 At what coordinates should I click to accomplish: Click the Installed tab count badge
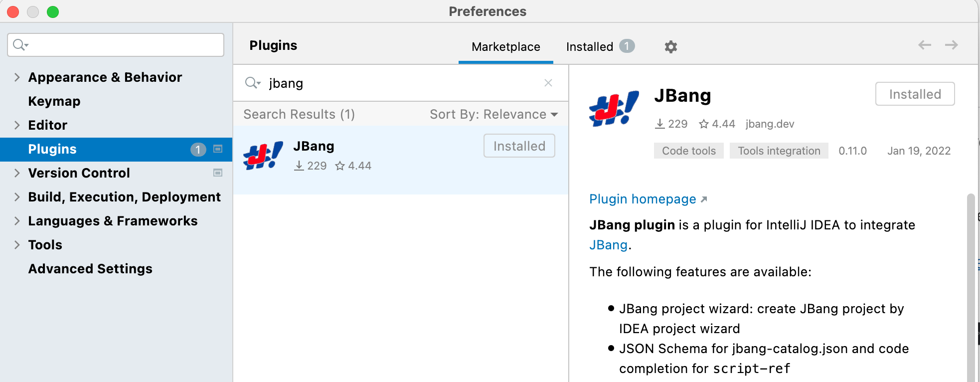[x=627, y=46]
